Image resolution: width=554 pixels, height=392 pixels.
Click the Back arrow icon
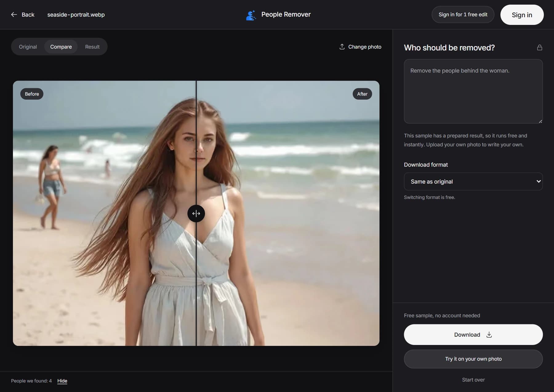(14, 14)
